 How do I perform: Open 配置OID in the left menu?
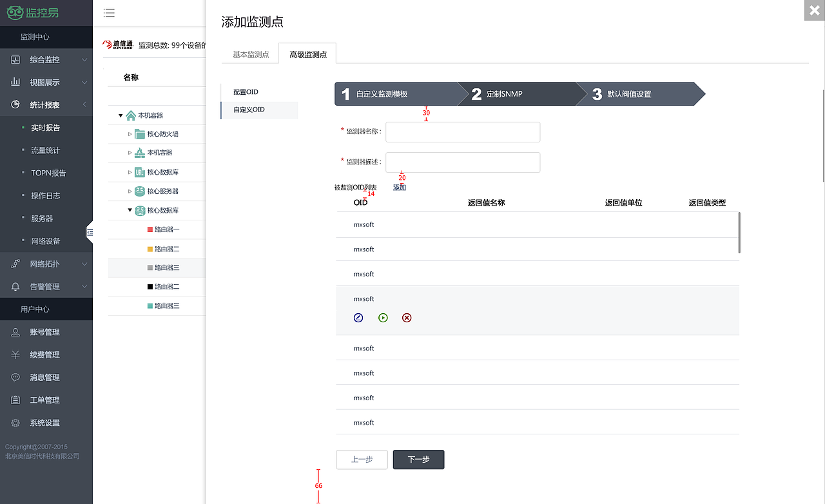click(x=246, y=92)
